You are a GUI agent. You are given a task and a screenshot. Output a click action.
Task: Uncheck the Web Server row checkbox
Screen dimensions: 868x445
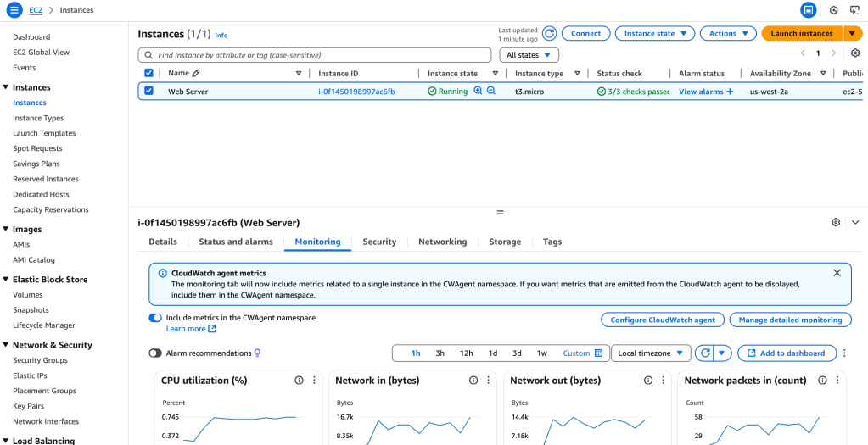[x=149, y=92]
